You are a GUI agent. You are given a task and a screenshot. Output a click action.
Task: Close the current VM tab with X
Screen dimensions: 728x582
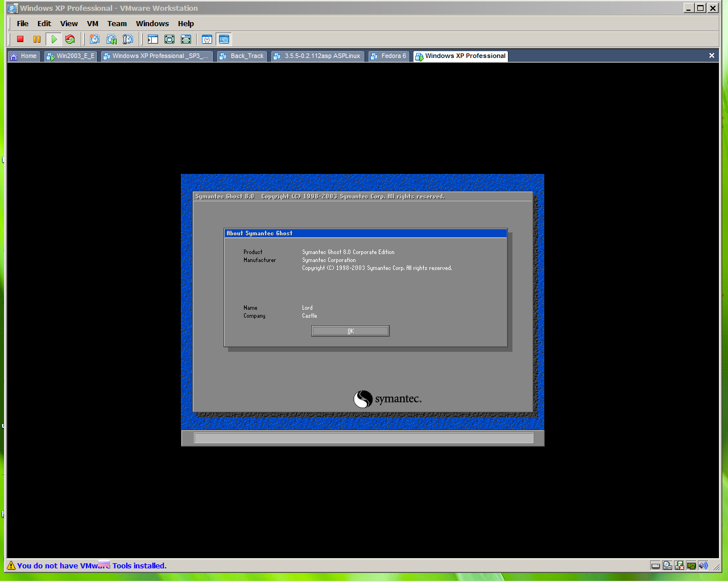pyautogui.click(x=712, y=56)
